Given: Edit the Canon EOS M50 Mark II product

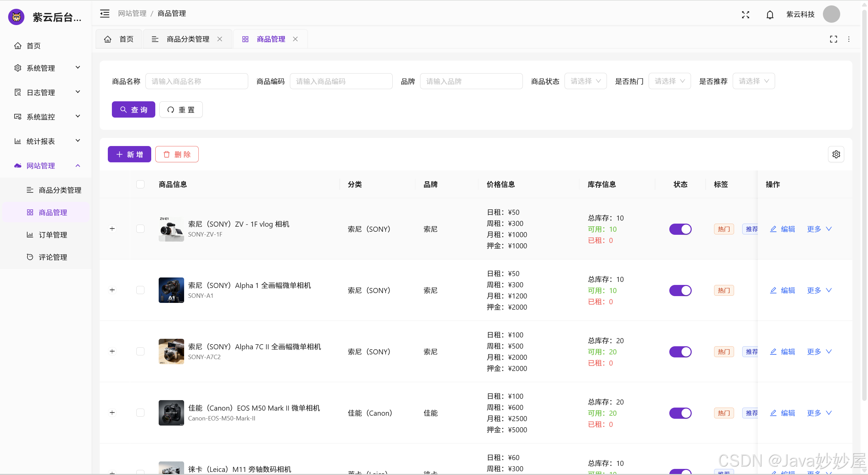Looking at the screenshot, I should (x=783, y=413).
